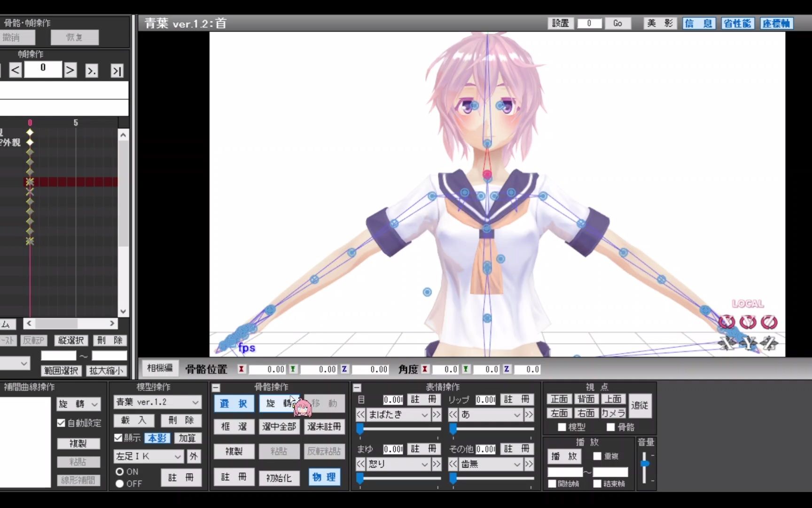The image size is (812, 508).
Task: Click the LOCAL Y move handle icon
Action: 748,343
